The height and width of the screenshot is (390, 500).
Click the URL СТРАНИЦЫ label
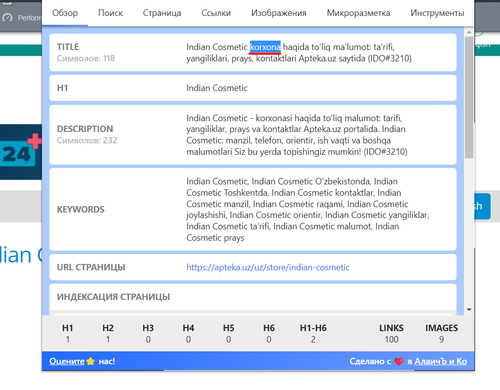91,267
